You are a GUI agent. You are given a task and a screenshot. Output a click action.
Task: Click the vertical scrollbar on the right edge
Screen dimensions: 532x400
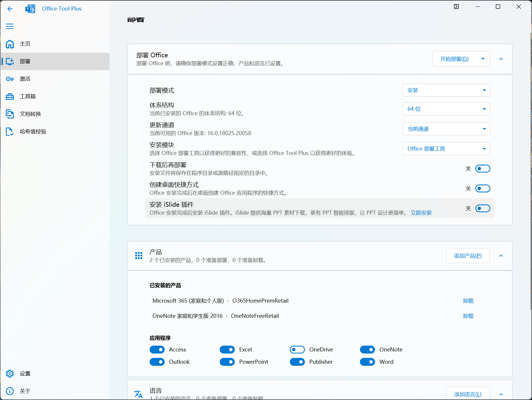531,171
